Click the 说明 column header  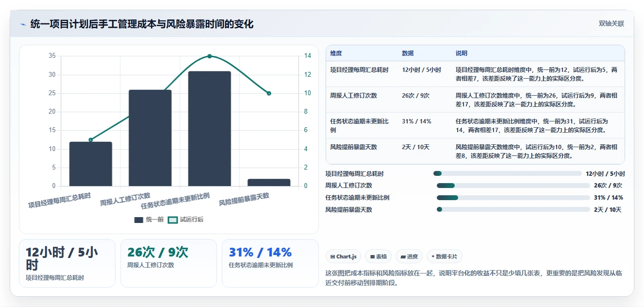(x=461, y=53)
